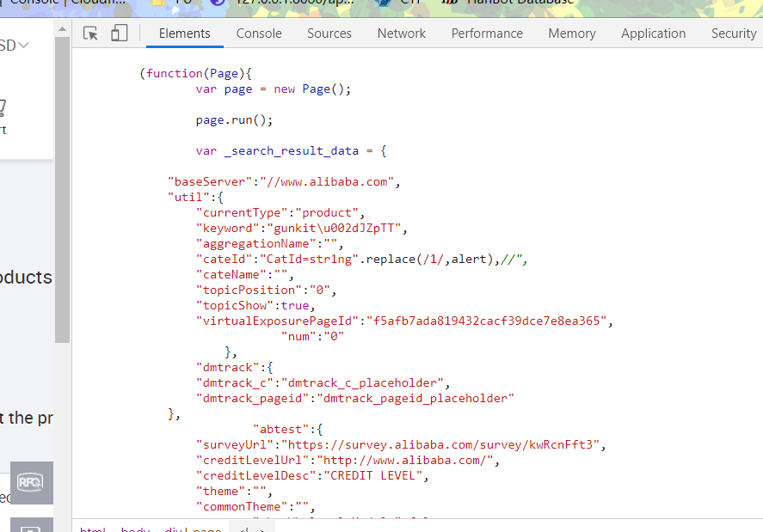The height and width of the screenshot is (532, 763).
Task: Select the "cateName":"" line
Action: coord(245,275)
